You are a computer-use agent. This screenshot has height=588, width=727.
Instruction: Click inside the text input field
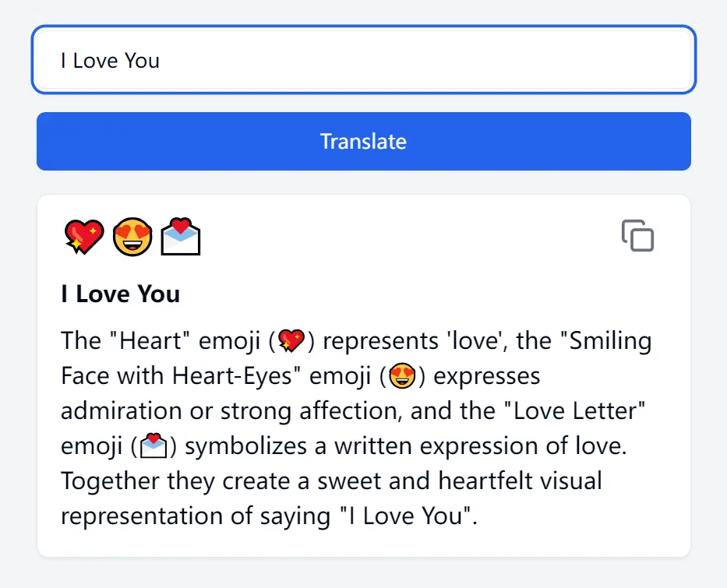pos(363,60)
